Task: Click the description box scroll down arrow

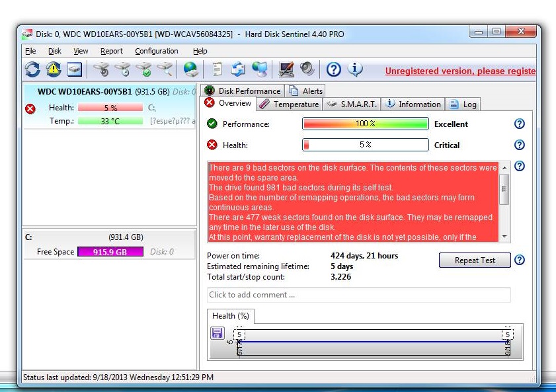Action: pos(504,237)
